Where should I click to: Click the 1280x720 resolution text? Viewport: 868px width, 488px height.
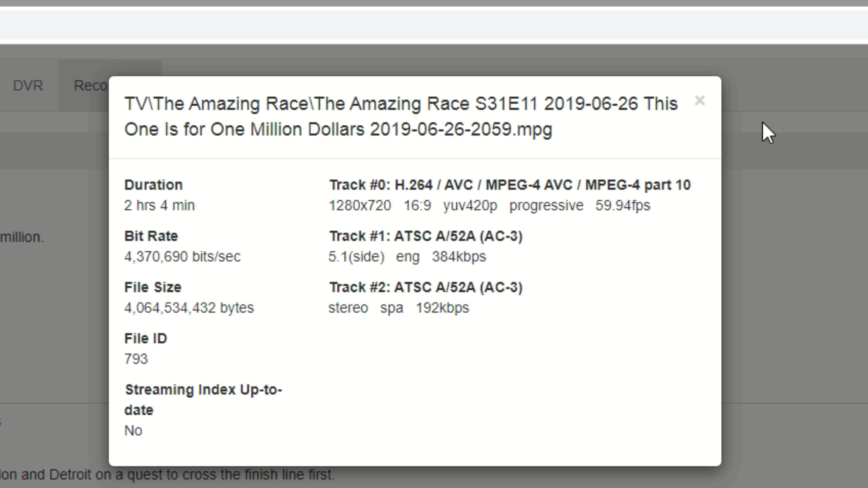point(360,205)
